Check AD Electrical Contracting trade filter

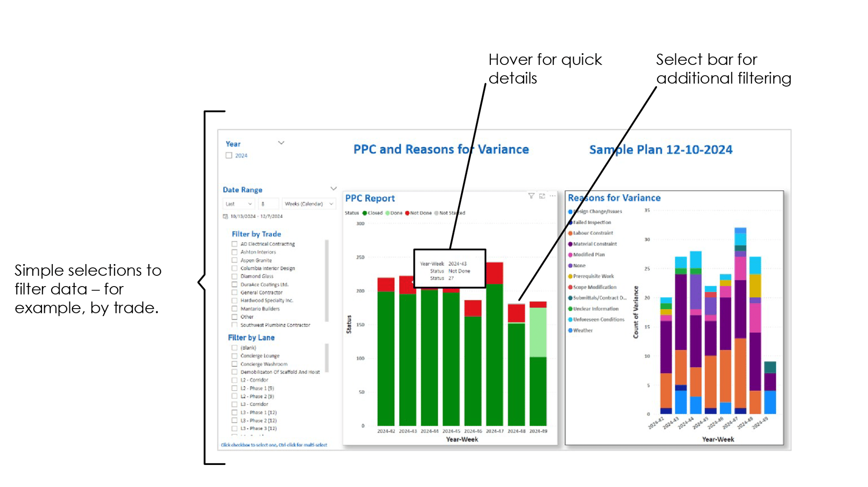click(x=234, y=244)
